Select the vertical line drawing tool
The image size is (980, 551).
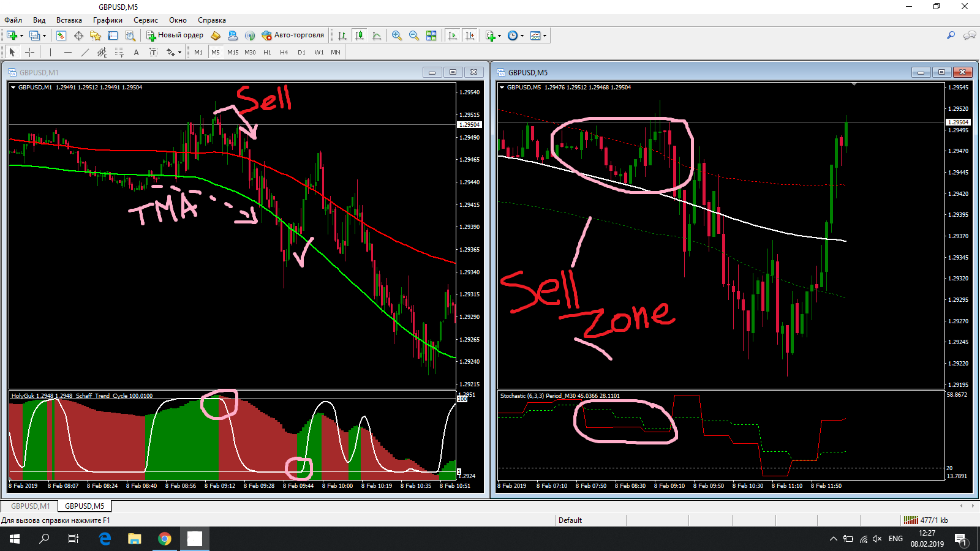tap(50, 52)
